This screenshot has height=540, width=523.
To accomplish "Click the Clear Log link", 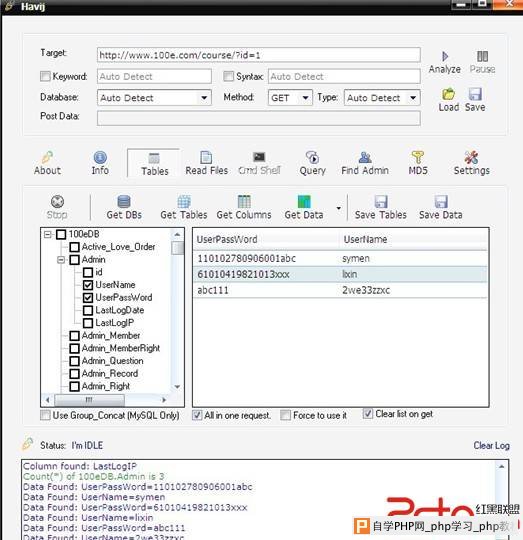I will [x=491, y=445].
